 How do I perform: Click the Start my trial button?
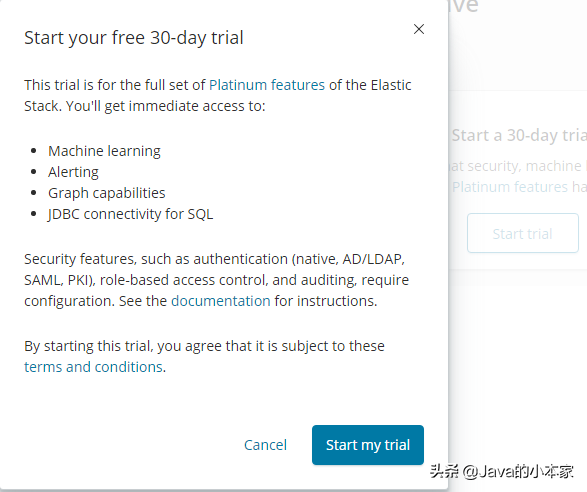(x=368, y=445)
